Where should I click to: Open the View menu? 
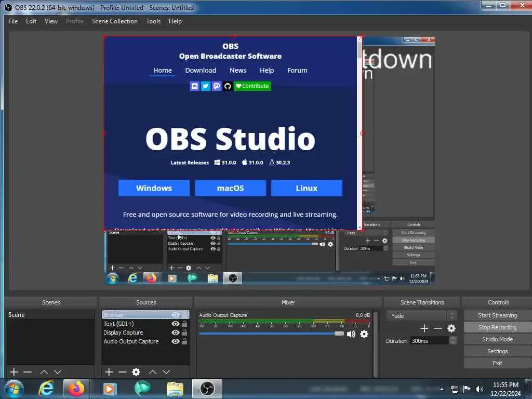pos(51,21)
